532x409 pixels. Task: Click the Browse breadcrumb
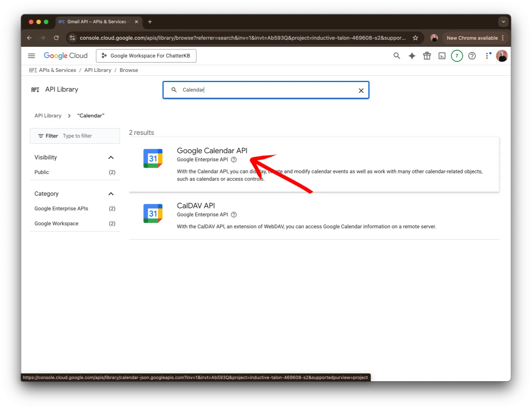coord(129,70)
